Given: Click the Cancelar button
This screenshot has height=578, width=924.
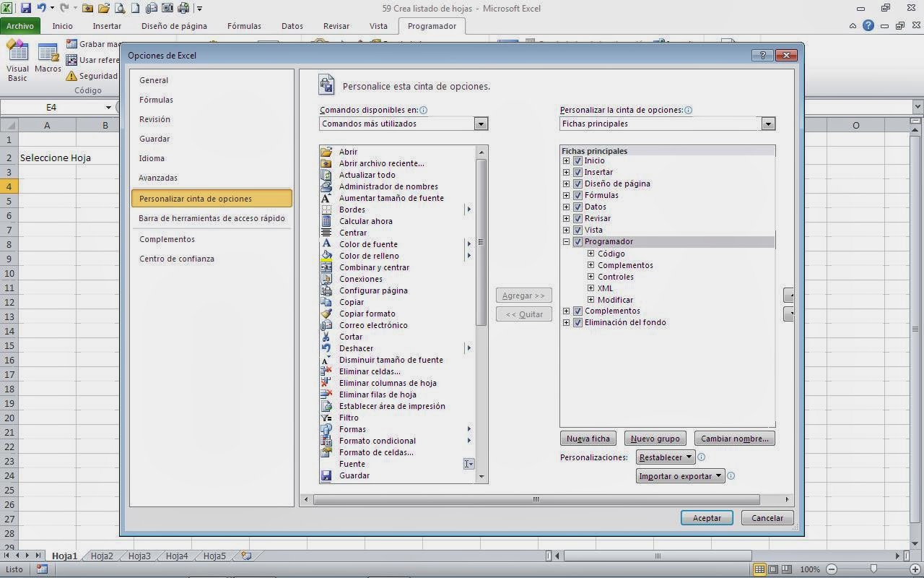Looking at the screenshot, I should point(767,518).
